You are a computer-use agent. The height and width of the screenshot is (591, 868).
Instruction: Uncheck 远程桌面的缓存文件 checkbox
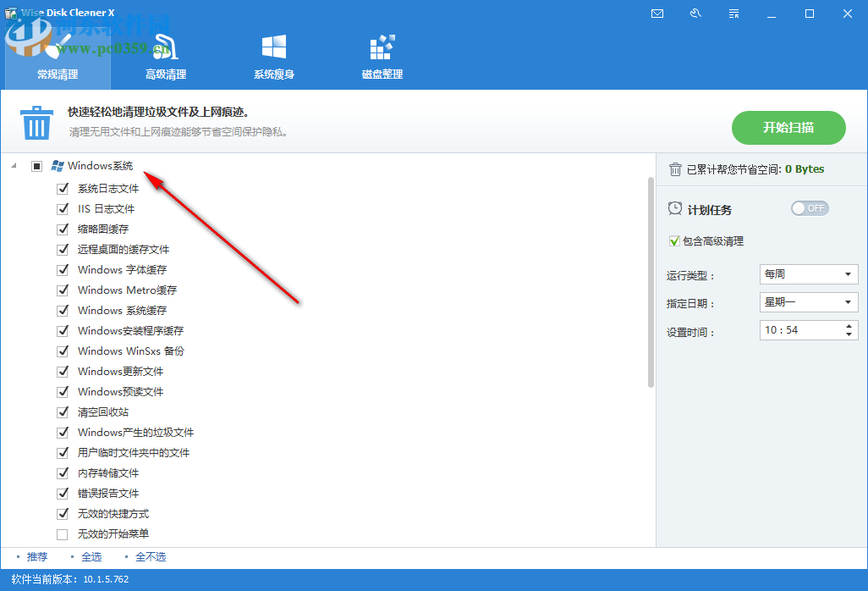pos(63,250)
